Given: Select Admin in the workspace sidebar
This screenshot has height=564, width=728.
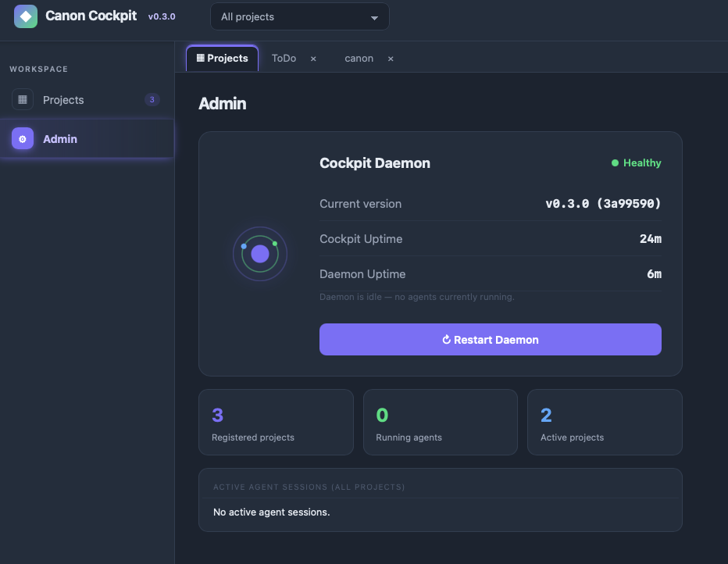Looking at the screenshot, I should point(87,139).
